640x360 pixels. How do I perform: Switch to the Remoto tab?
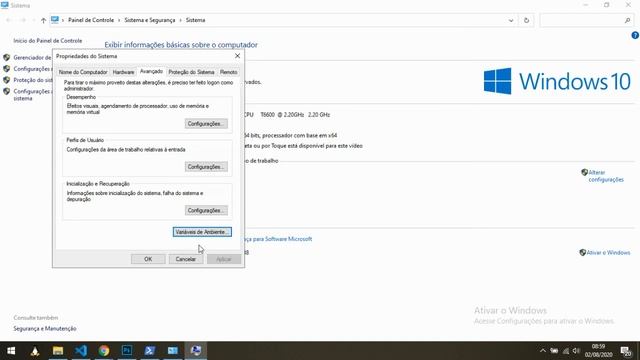click(229, 72)
